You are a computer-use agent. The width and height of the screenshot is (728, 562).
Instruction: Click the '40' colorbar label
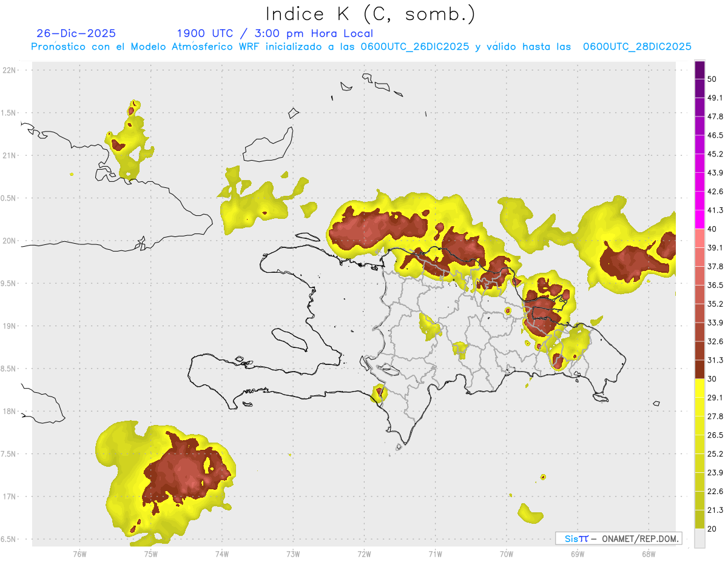[712, 229]
